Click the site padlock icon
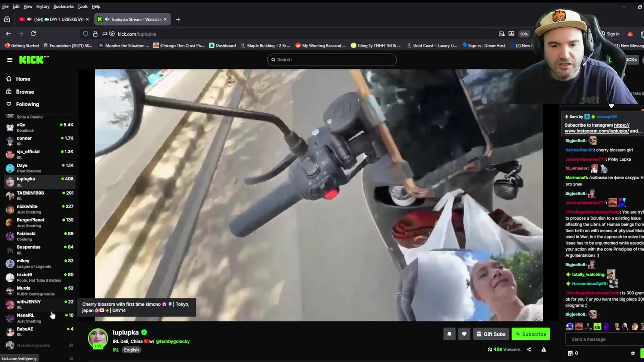The width and height of the screenshot is (644, 362). pyautogui.click(x=95, y=34)
